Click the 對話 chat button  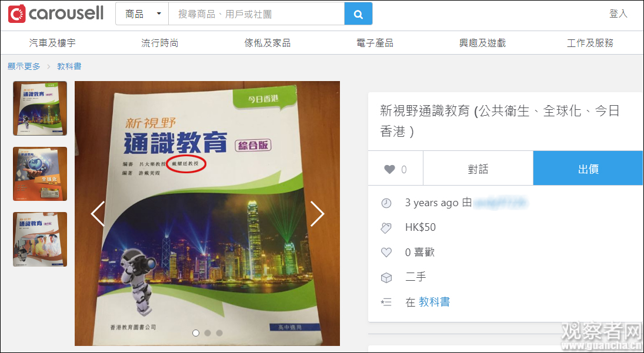click(478, 168)
